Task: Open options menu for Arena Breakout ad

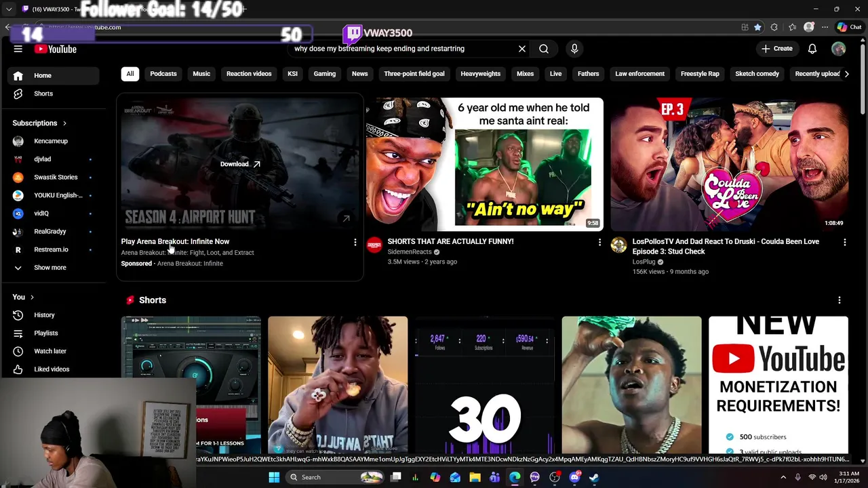Action: pyautogui.click(x=355, y=242)
